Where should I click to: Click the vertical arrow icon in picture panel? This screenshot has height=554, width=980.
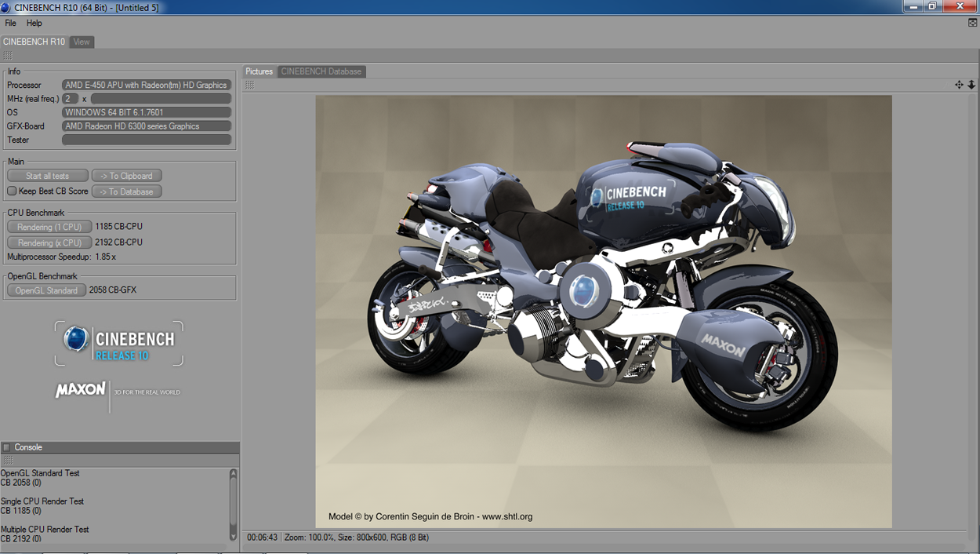[971, 85]
